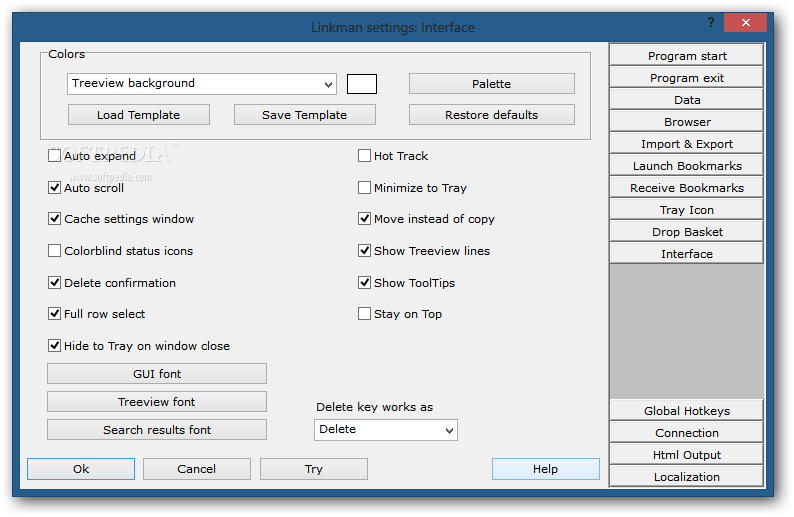
Task: Click the question mark help icon in title bar
Action: pyautogui.click(x=711, y=22)
